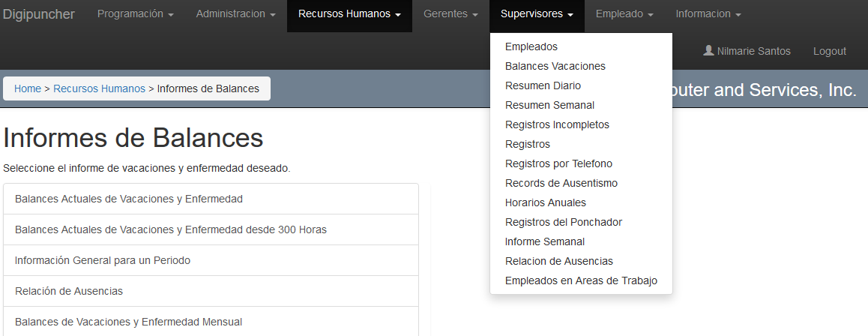Open Balances Actuales de Vacaciones y Enfermedad report
The width and height of the screenshot is (868, 336).
point(129,199)
